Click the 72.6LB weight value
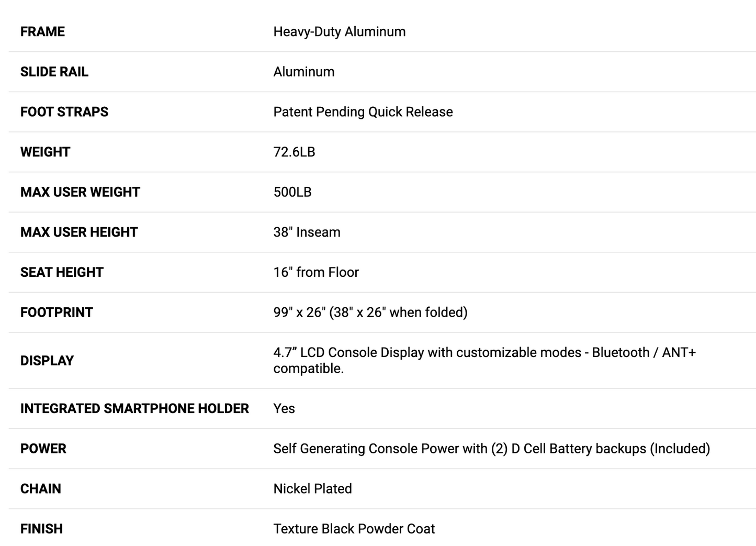The image size is (756, 546). (294, 152)
